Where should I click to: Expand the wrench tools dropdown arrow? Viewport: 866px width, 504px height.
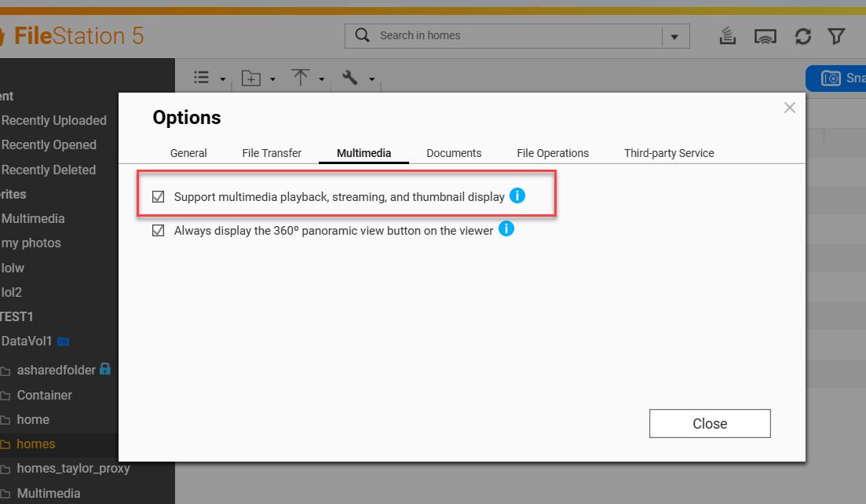(371, 79)
